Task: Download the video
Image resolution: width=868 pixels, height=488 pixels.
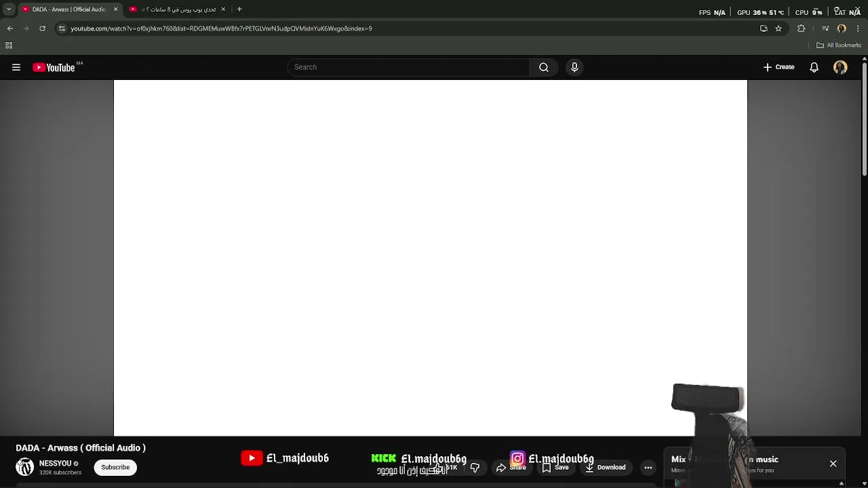Action: 605,467
